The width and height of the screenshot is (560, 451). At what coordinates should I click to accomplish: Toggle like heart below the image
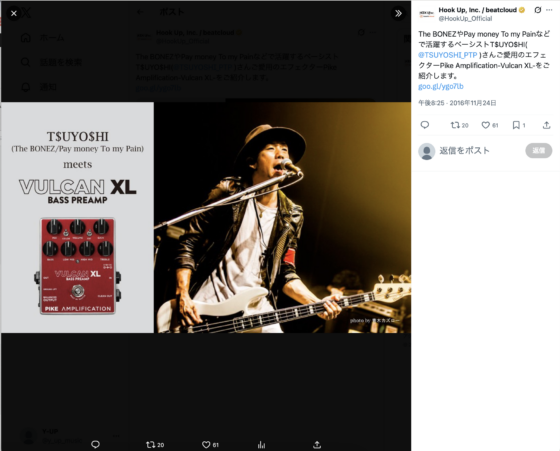206,445
